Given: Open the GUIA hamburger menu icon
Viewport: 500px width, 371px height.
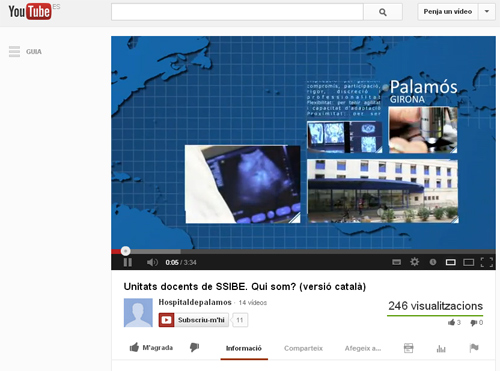Looking at the screenshot, I should pos(14,52).
